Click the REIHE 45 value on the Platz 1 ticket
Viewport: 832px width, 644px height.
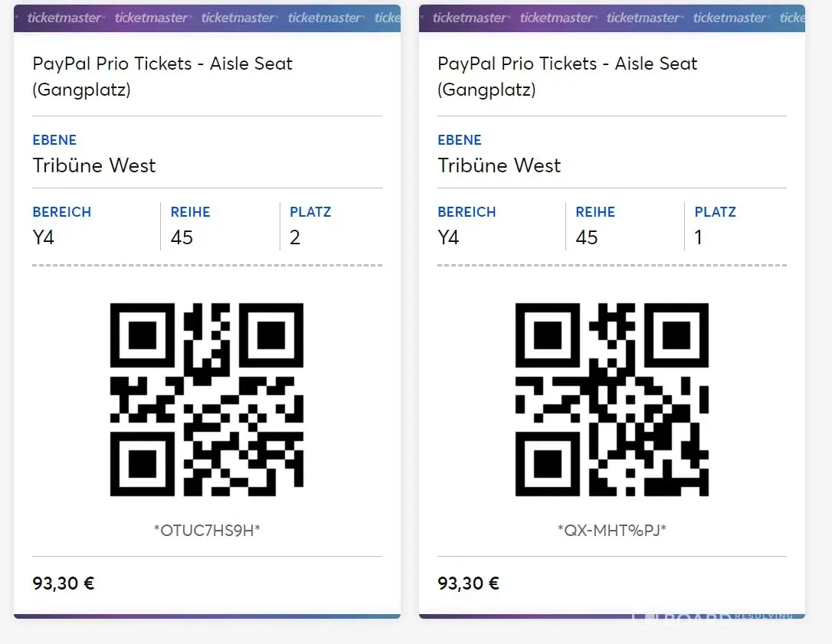(586, 237)
